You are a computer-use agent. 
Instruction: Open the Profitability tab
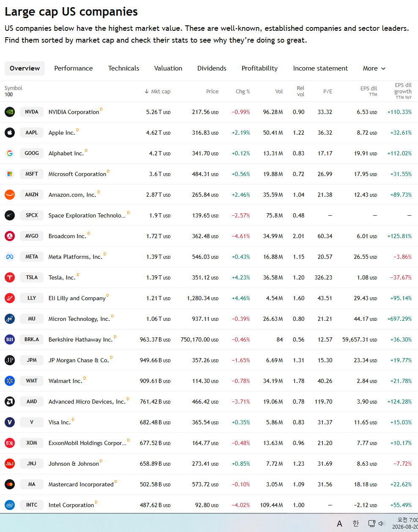coord(260,68)
